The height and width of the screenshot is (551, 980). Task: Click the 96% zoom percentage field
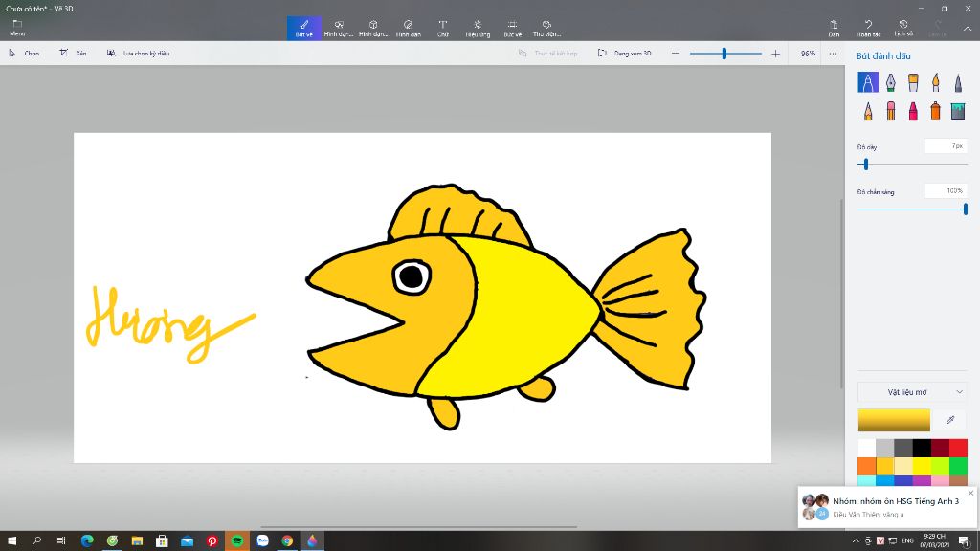(x=808, y=54)
